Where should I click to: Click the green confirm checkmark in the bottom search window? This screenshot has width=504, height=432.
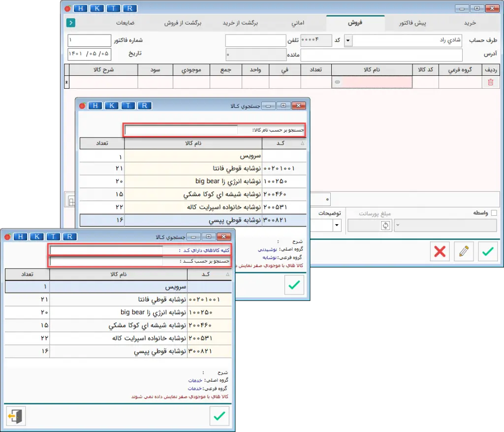click(220, 416)
